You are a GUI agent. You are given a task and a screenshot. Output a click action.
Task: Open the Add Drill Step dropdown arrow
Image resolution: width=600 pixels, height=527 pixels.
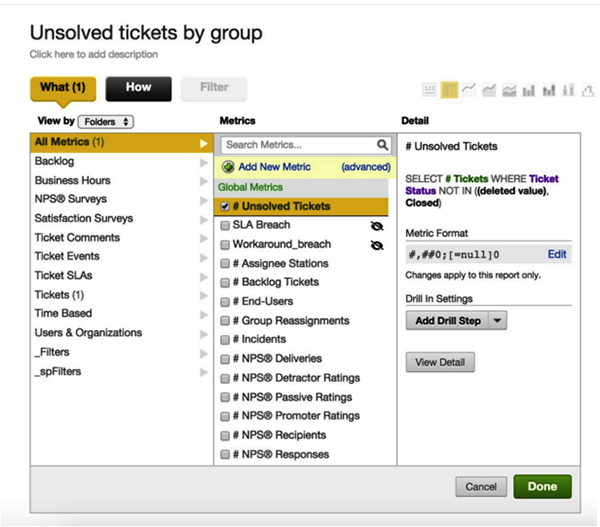(499, 321)
